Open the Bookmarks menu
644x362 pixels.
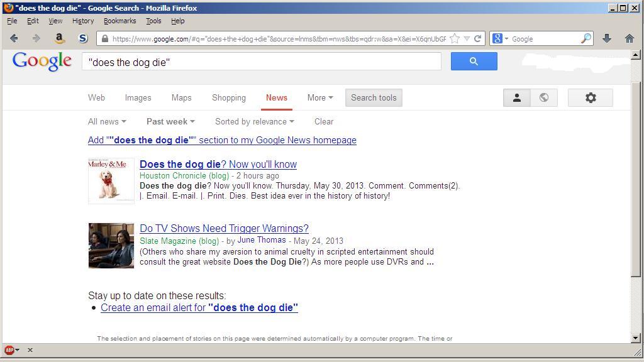point(119,21)
